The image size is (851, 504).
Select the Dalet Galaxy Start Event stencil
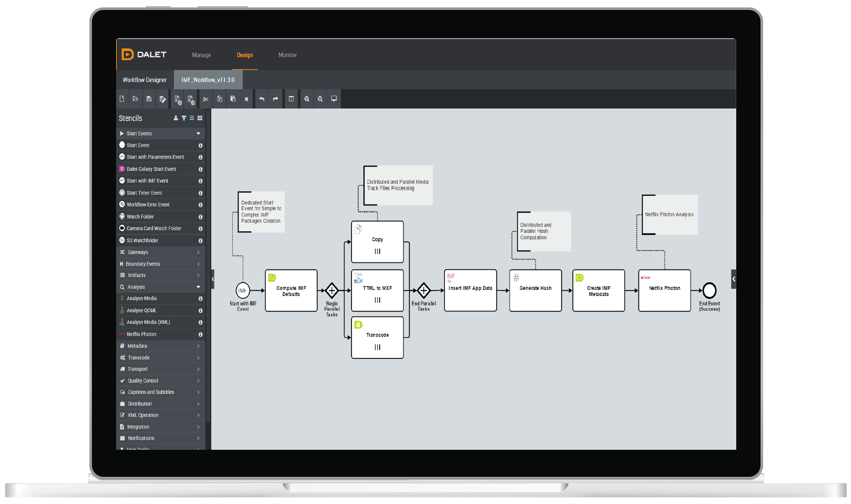161,169
